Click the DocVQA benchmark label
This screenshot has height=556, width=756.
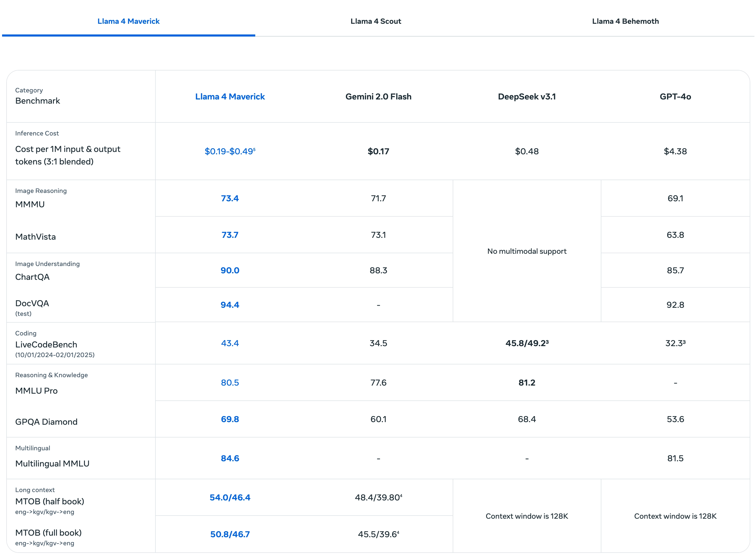(x=32, y=303)
